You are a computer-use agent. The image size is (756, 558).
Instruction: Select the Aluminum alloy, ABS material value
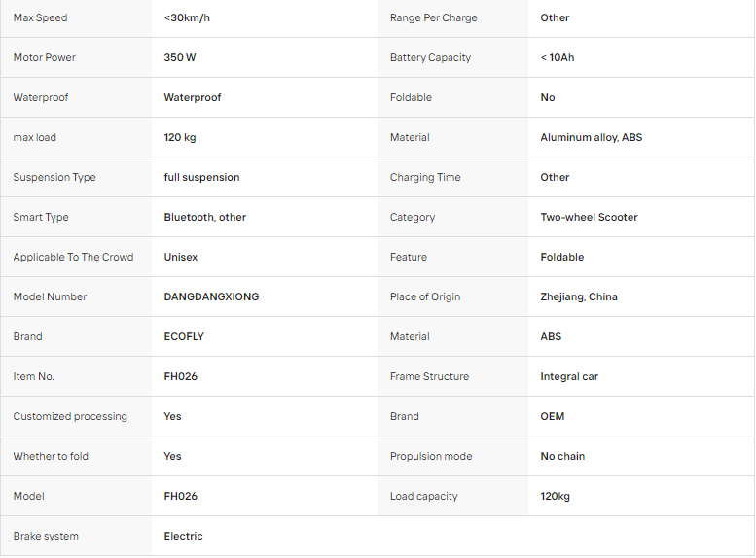click(592, 138)
